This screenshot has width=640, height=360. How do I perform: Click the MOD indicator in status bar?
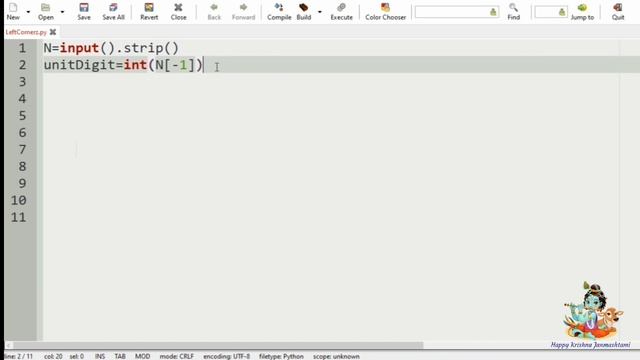(x=142, y=356)
